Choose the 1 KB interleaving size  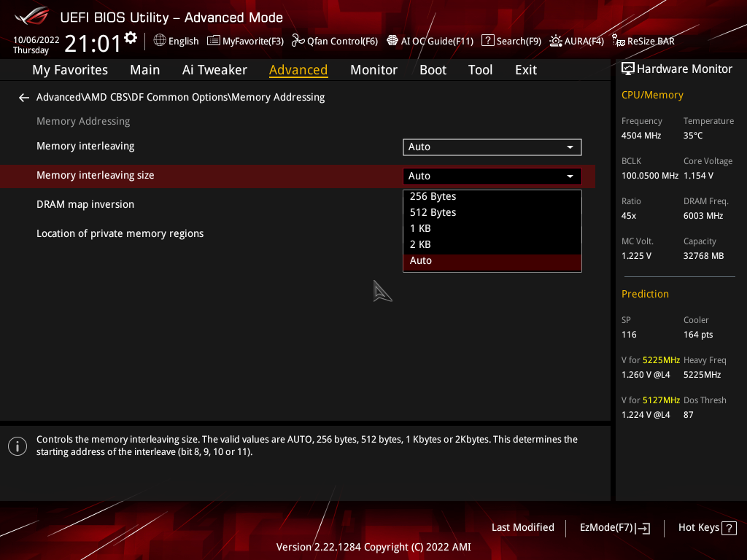click(420, 228)
